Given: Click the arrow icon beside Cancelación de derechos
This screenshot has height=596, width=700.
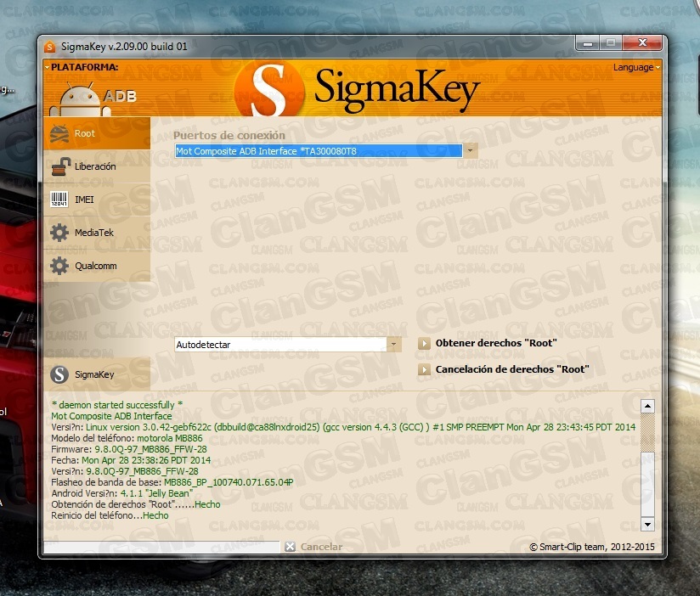Looking at the screenshot, I should tap(424, 370).
